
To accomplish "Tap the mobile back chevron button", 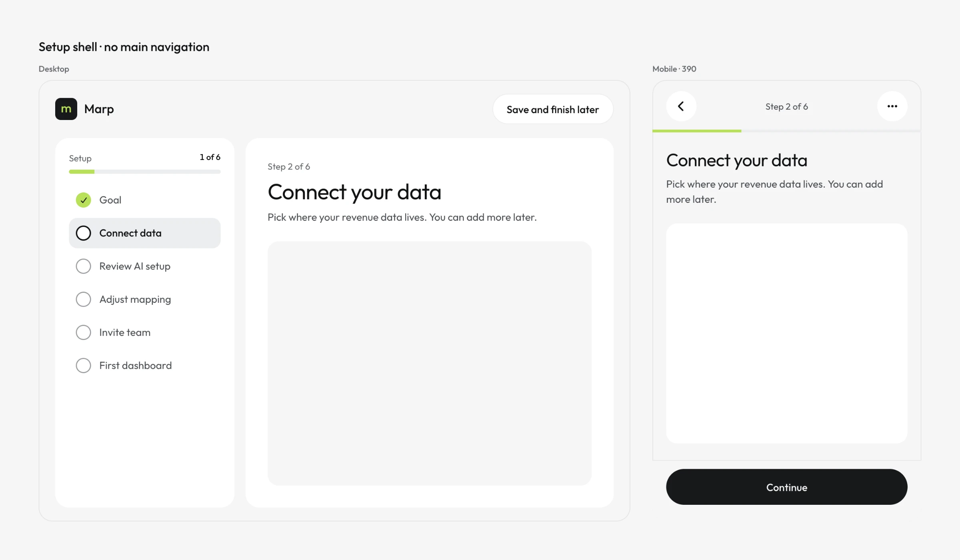I will tap(681, 106).
